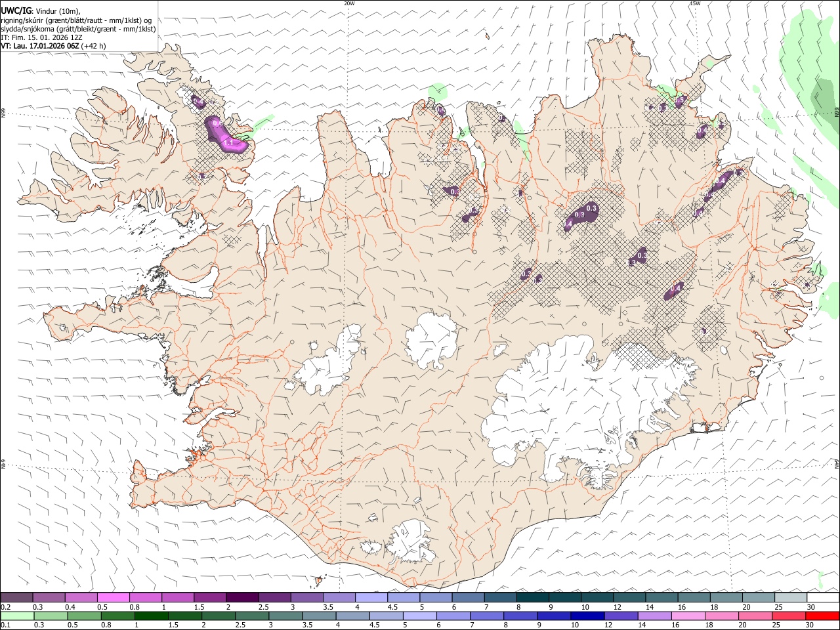Pick the dark plum 0.2 swatch in upper legend
The image size is (840, 630).
tap(16, 597)
